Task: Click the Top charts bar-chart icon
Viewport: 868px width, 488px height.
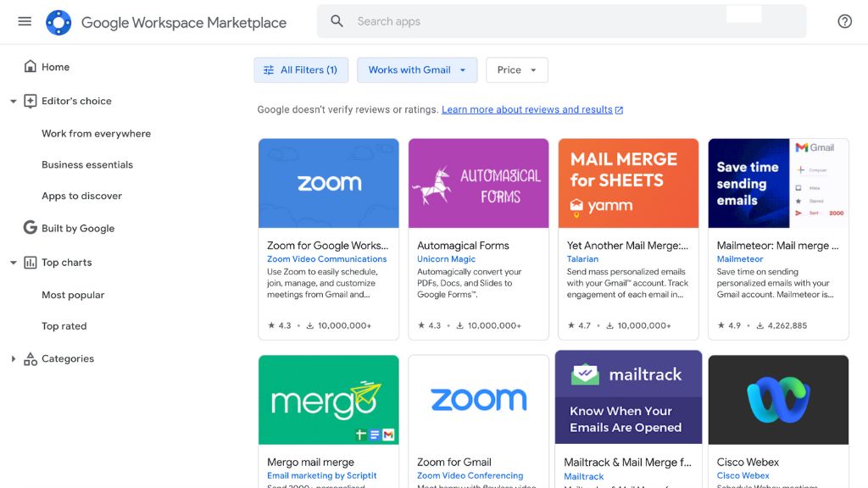Action: [31, 263]
